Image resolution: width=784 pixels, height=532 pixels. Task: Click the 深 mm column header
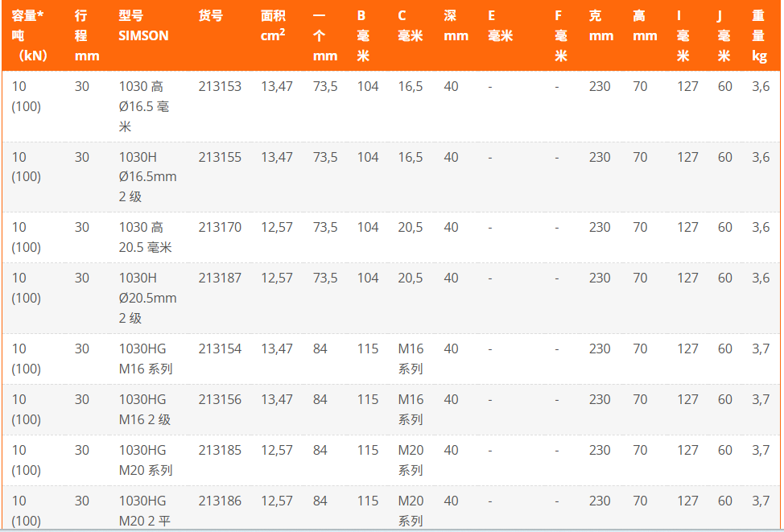pos(456,26)
